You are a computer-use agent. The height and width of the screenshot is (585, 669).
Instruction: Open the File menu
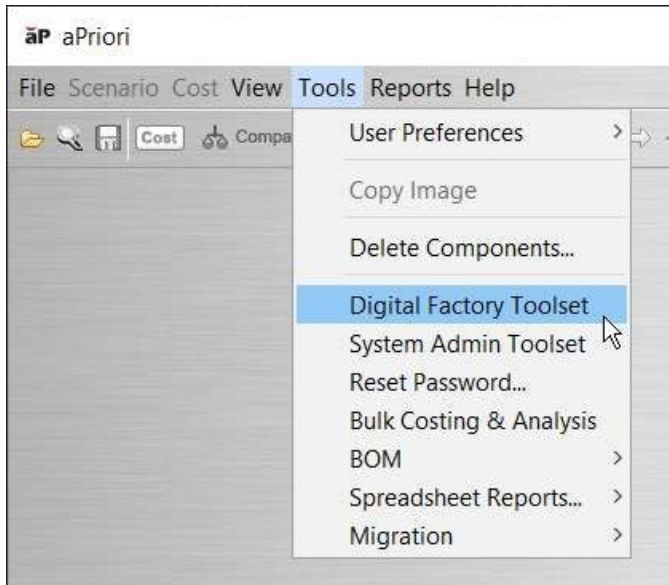37,88
